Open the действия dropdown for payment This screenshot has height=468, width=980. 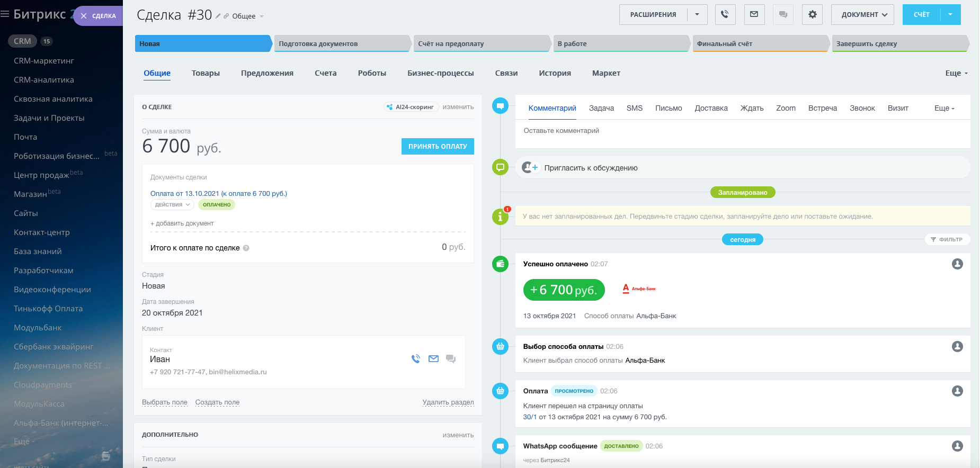(172, 205)
